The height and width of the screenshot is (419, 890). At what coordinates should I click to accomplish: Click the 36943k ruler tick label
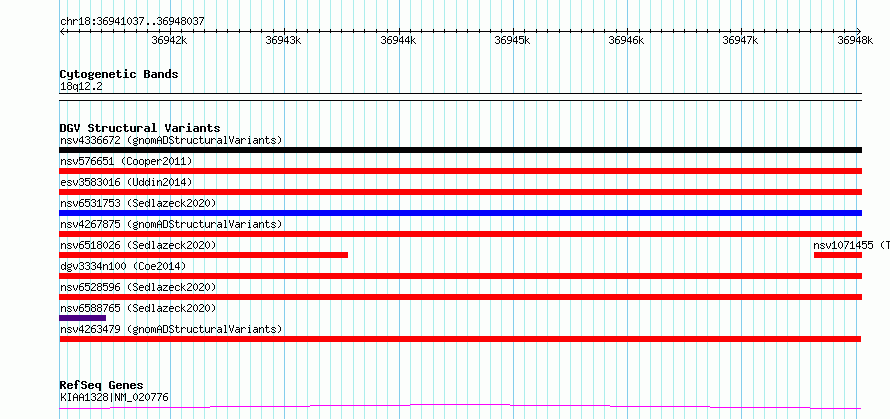click(284, 40)
